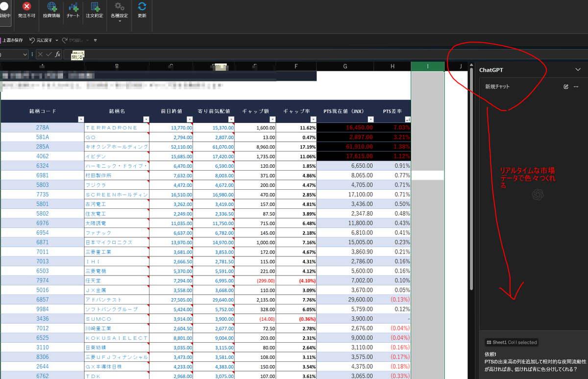
Task: Select cell ファナック
Action: click(117, 233)
